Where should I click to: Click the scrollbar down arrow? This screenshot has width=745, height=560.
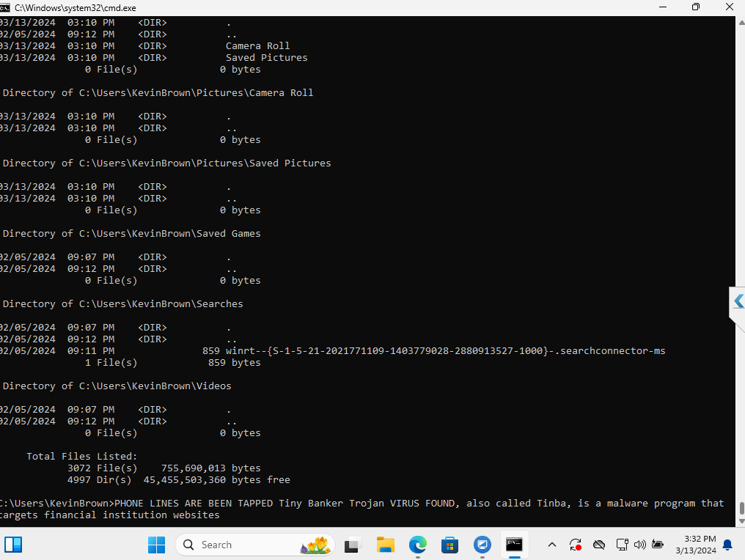coord(741,521)
